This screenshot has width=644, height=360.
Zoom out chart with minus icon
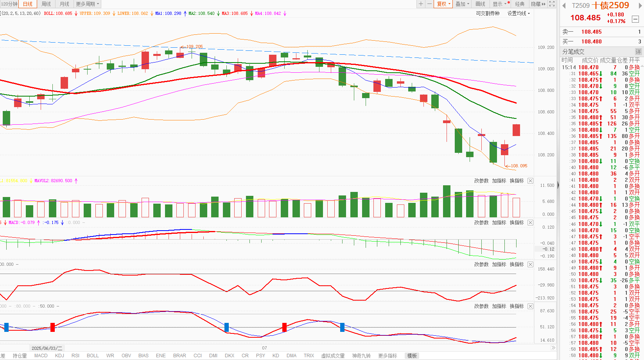click(x=429, y=4)
